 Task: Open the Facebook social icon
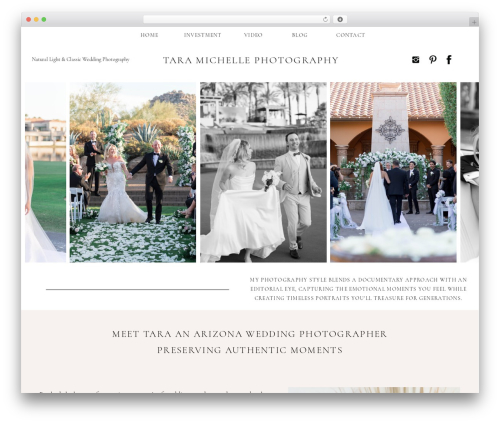(449, 60)
